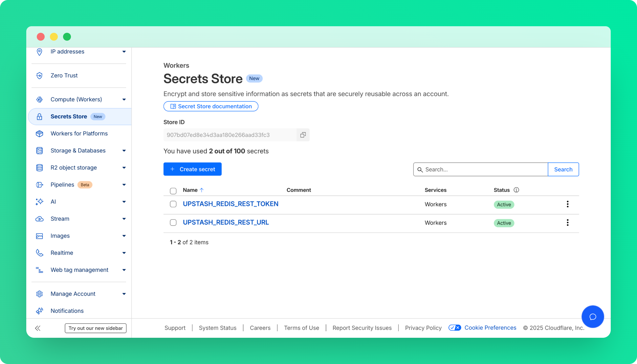
Task: Click the Images picture icon
Action: 39,236
